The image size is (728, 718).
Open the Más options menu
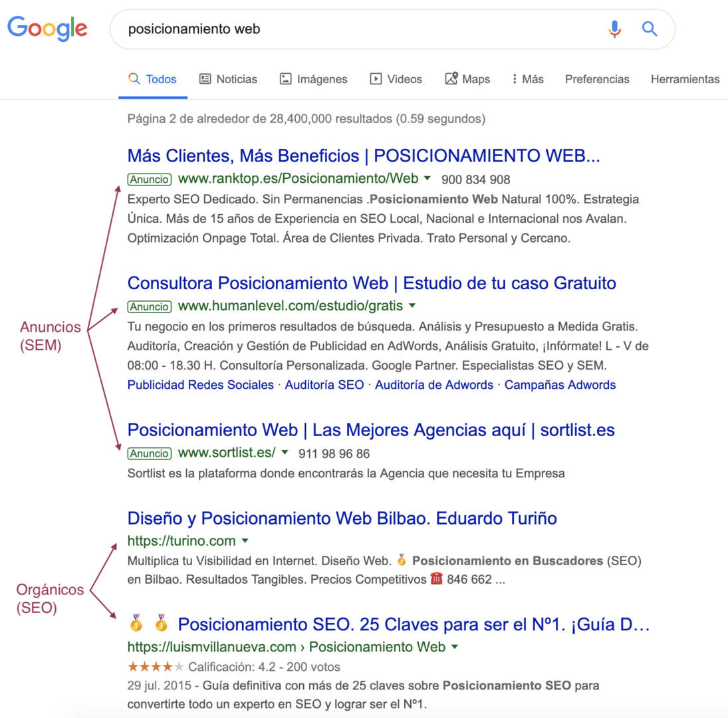point(527,79)
